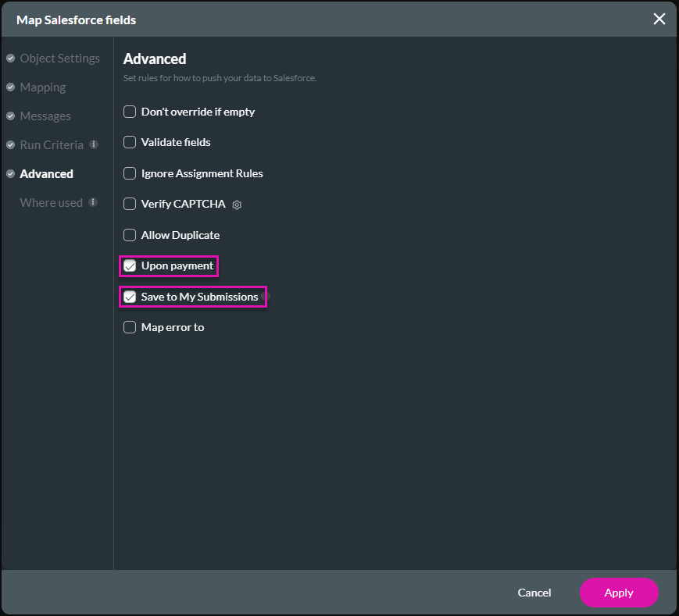Close the Map Salesforce fields dialog

point(659,19)
